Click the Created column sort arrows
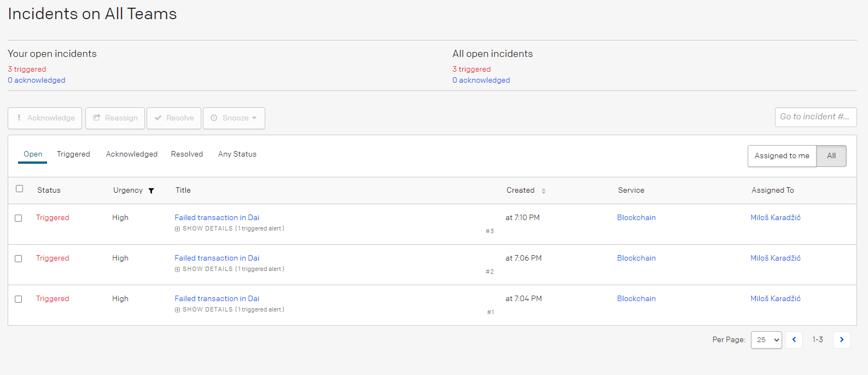The image size is (868, 375). (544, 191)
